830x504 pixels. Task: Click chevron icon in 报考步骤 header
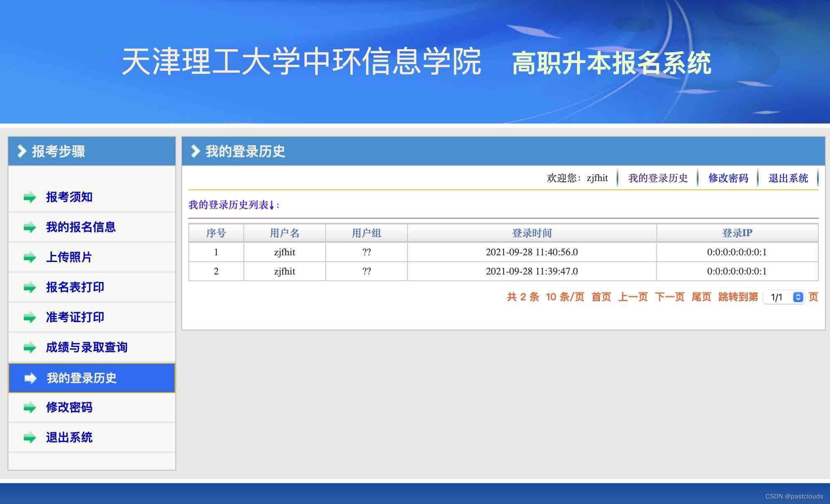pos(22,151)
